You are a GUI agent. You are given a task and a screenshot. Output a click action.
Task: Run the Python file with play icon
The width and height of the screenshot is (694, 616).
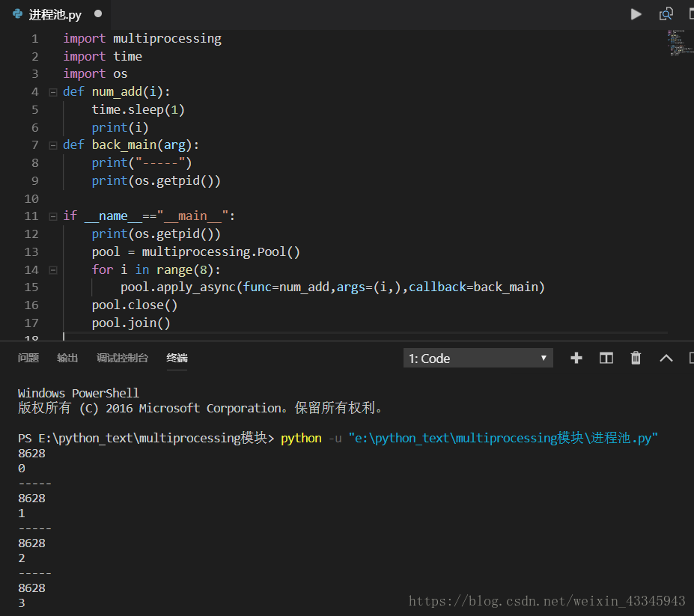click(636, 14)
